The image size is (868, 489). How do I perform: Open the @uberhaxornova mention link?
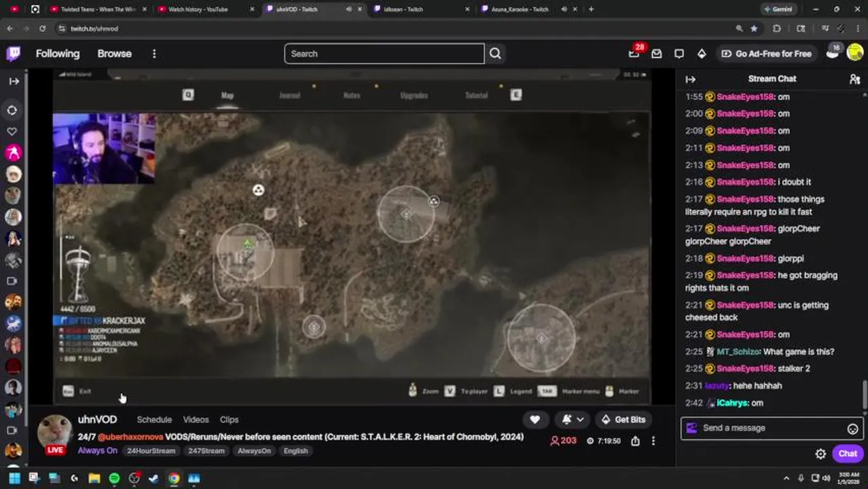[130, 437]
